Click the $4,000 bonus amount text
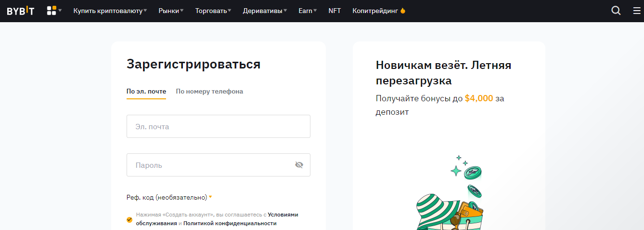This screenshot has width=644, height=230. [479, 98]
